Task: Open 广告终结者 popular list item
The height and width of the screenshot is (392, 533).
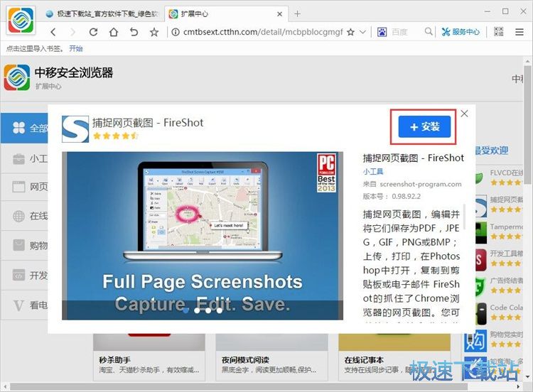Action: click(499, 286)
